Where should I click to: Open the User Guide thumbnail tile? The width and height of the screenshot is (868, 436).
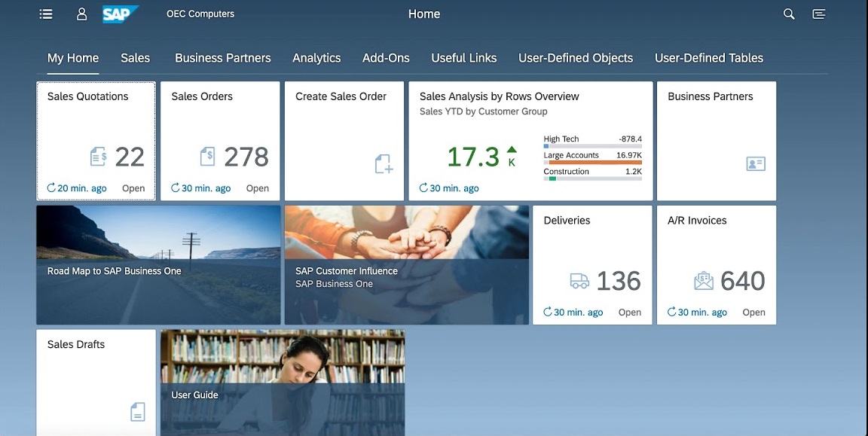[283, 382]
